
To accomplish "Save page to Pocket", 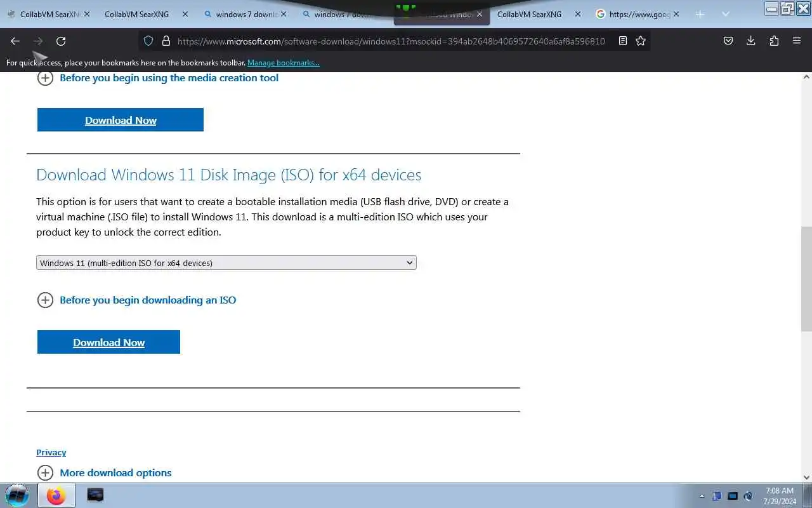I will click(728, 41).
